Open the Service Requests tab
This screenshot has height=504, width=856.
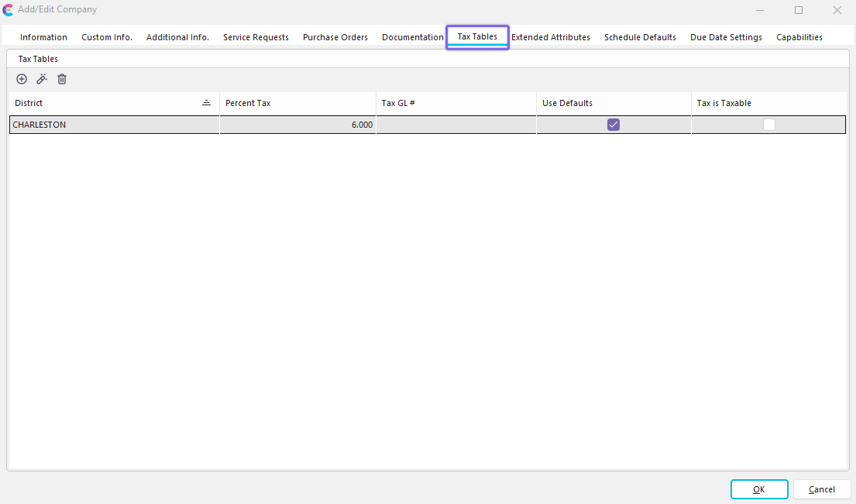256,37
